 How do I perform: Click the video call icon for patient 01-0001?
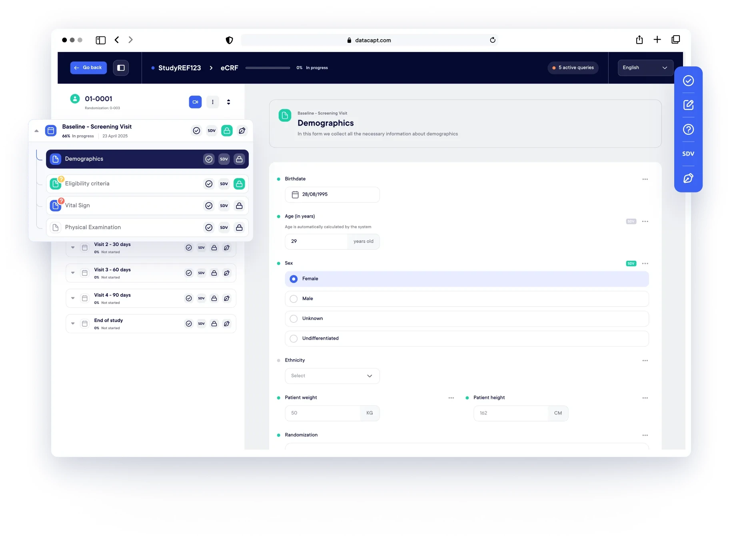195,102
